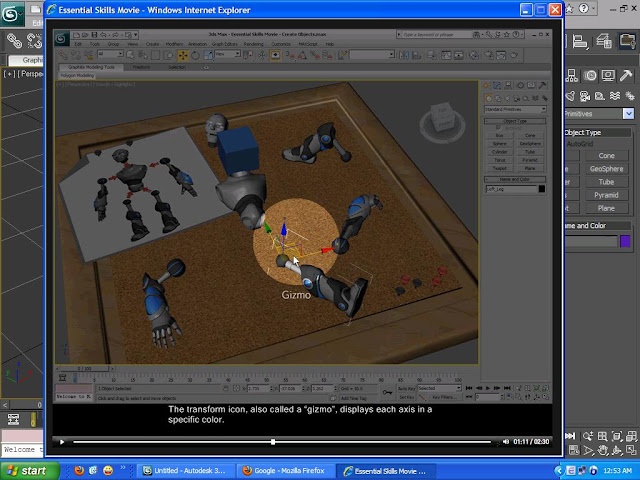
Task: Mute the movie volume speaker
Action: coord(506,442)
